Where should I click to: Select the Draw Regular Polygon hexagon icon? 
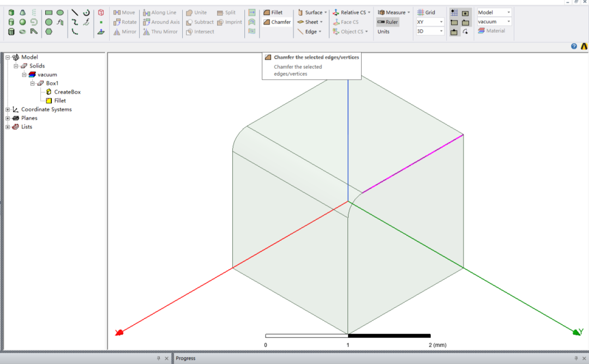coord(49,32)
